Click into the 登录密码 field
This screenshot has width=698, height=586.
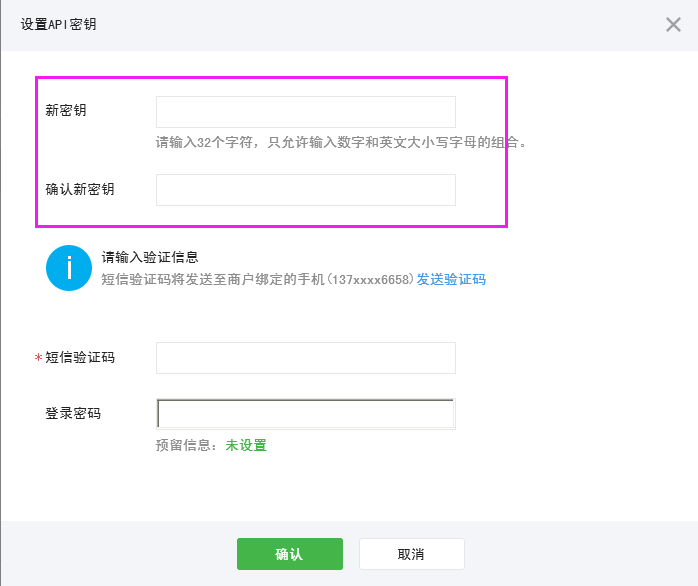(x=305, y=414)
